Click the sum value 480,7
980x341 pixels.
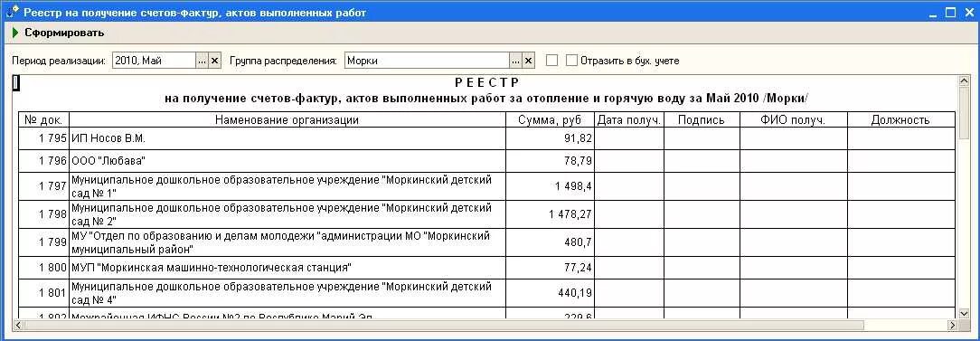[550, 242]
